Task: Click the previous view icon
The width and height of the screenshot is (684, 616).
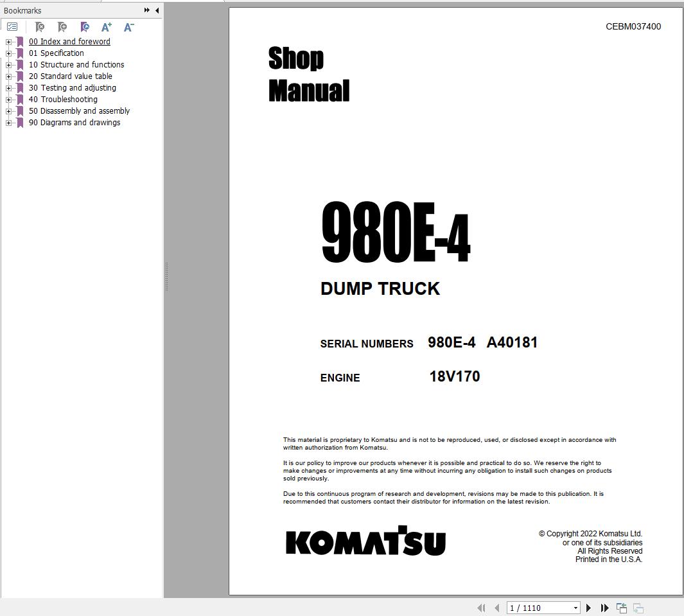Action: pos(622,608)
